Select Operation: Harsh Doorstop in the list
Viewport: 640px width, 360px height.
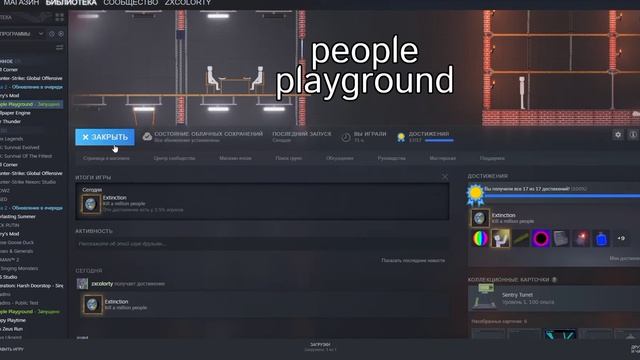32,286
